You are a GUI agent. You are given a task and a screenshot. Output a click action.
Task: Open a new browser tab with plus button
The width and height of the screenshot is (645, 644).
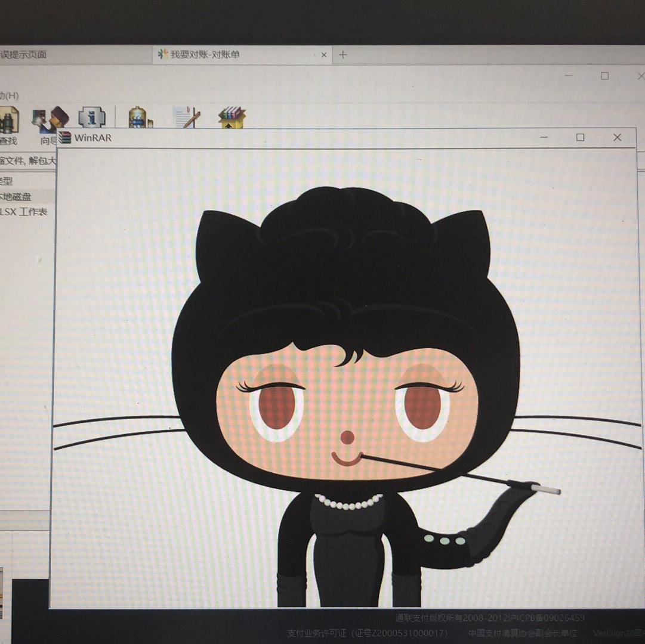click(342, 55)
